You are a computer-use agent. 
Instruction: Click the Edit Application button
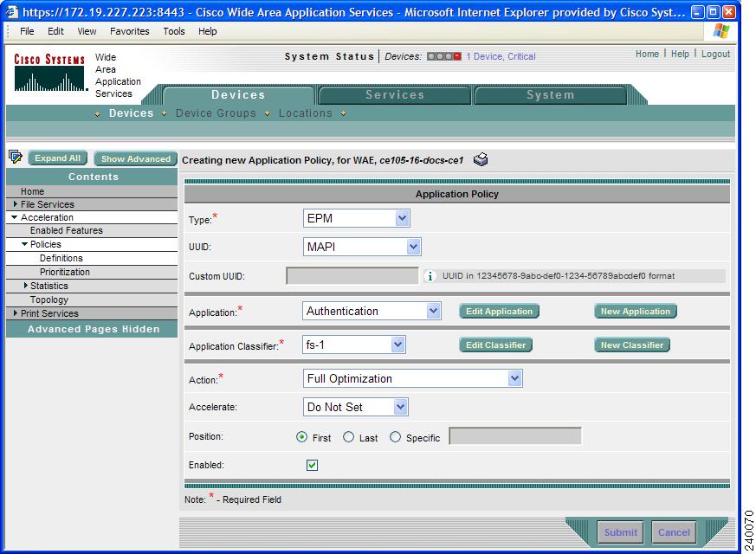coord(499,312)
